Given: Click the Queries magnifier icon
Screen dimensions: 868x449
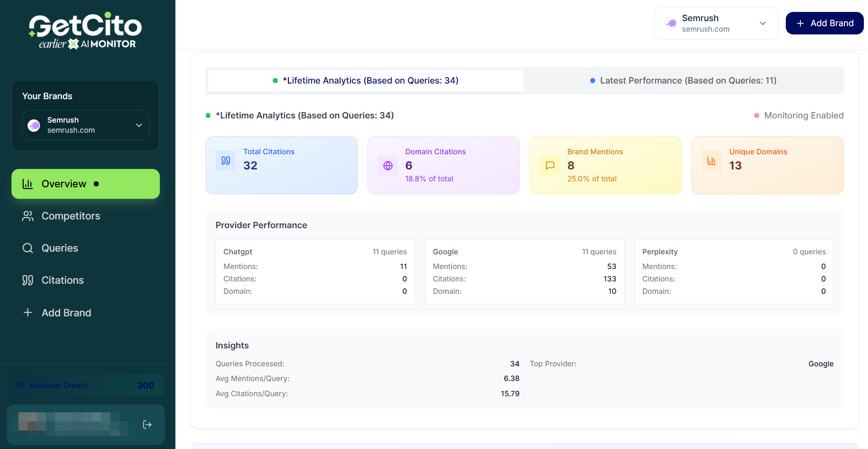Looking at the screenshot, I should click(28, 248).
